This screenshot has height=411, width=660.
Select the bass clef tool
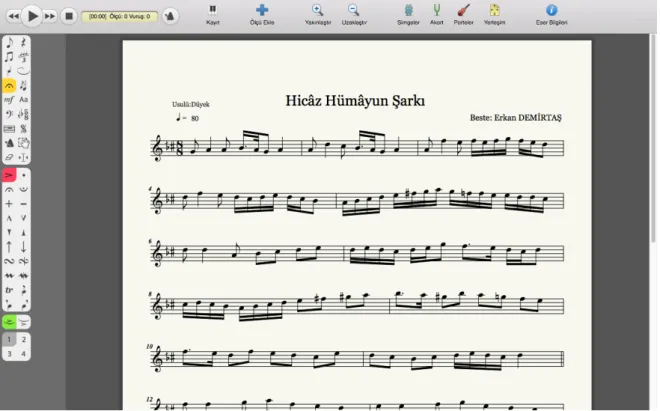pyautogui.click(x=9, y=114)
